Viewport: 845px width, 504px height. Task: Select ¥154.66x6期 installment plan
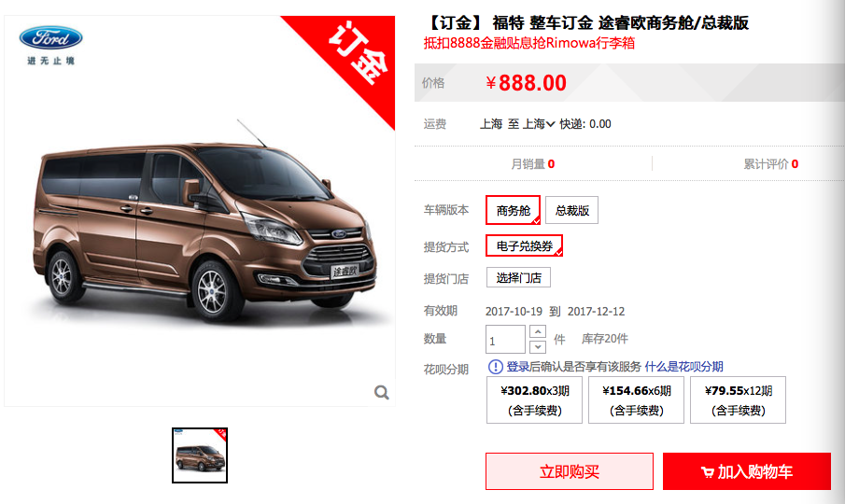point(637,400)
